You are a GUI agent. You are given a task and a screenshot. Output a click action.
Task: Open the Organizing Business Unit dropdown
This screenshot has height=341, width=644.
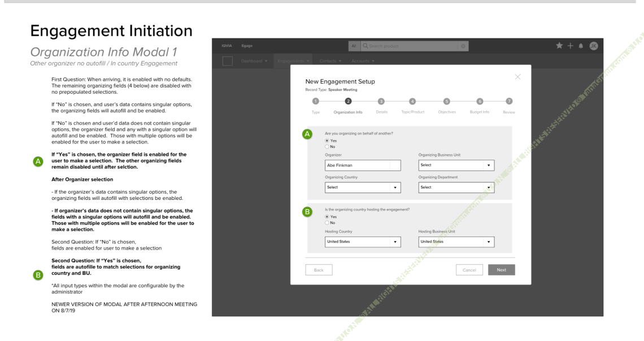click(x=456, y=165)
